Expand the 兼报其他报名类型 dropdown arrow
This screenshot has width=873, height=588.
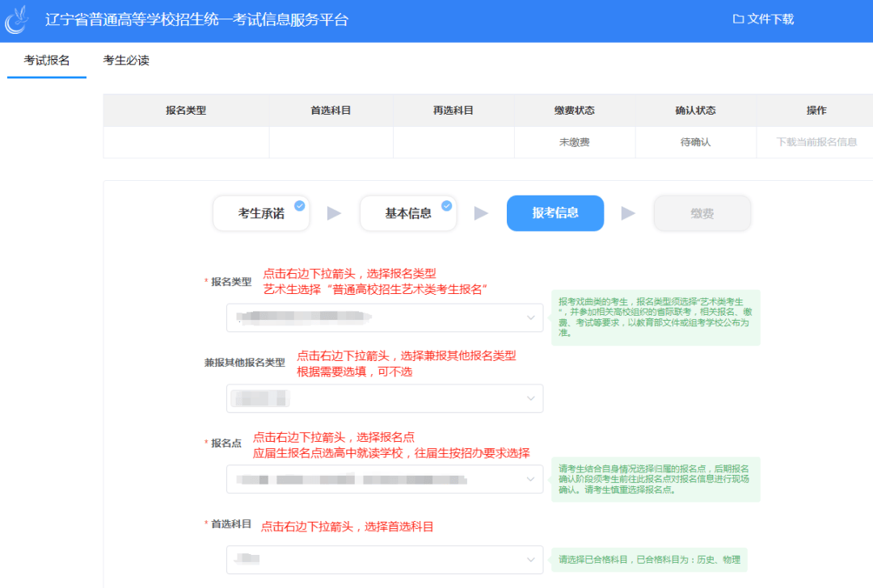click(x=530, y=398)
